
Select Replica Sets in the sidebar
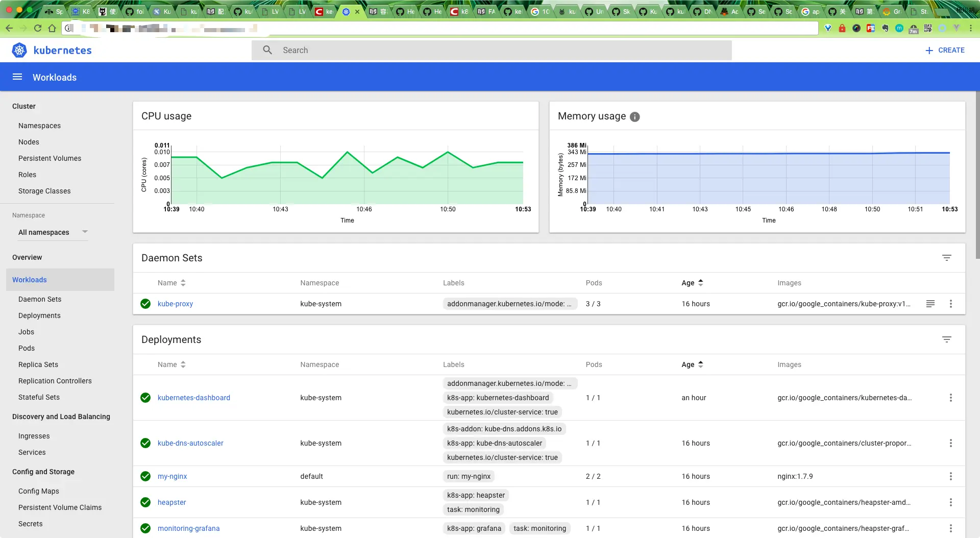38,364
